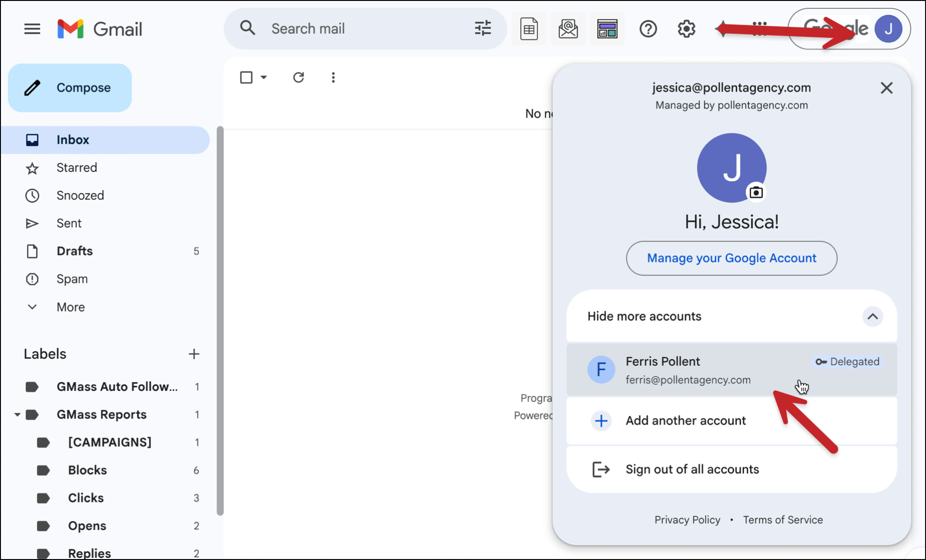Open the main menu hamburger icon
This screenshot has height=560, width=926.
[32, 29]
